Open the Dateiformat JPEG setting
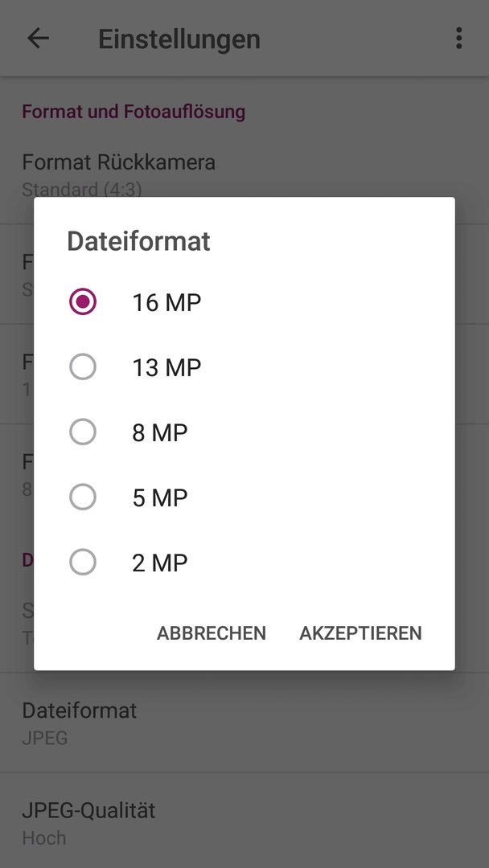The image size is (489, 868). point(244,723)
